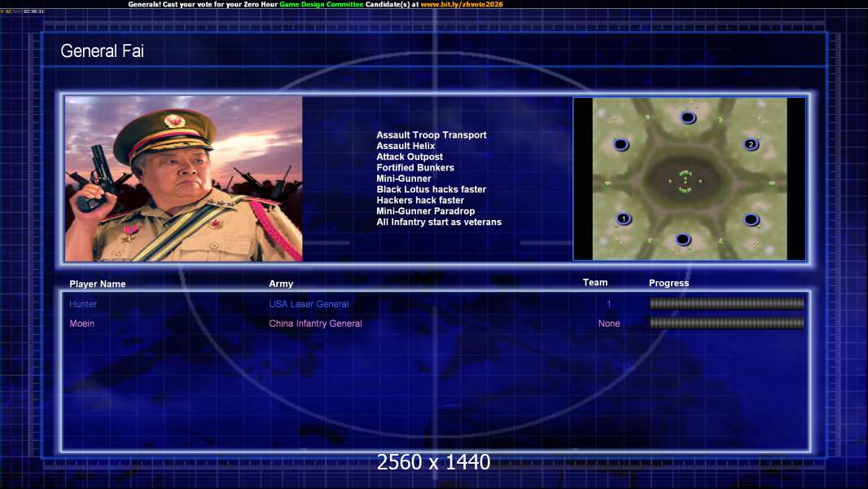
Task: Select the empty bottom-right start position
Action: tap(751, 219)
